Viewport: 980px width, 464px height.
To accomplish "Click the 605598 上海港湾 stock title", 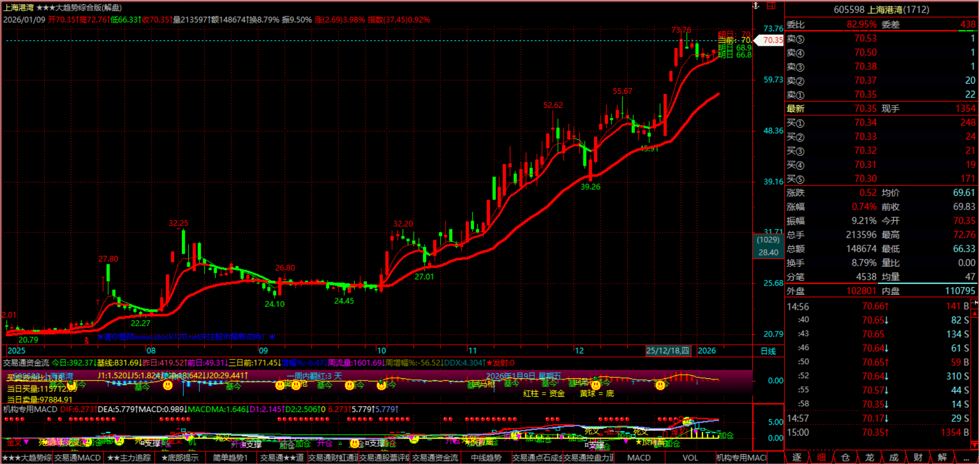I will point(881,10).
